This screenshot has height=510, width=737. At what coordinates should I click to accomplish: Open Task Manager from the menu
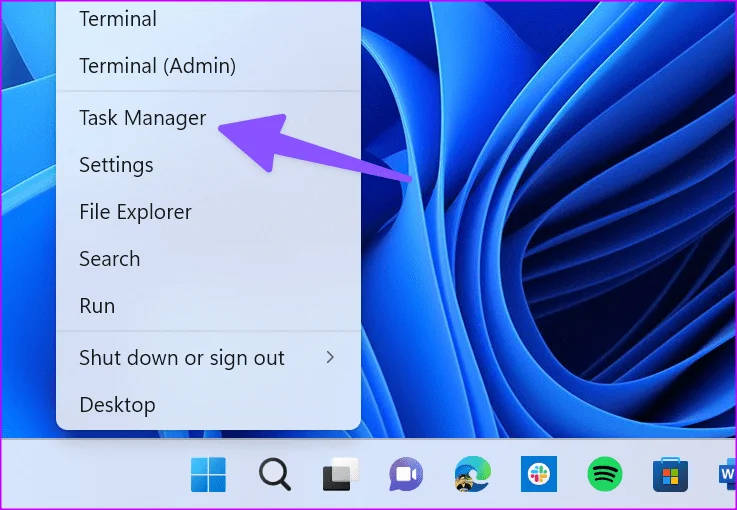pos(208,118)
